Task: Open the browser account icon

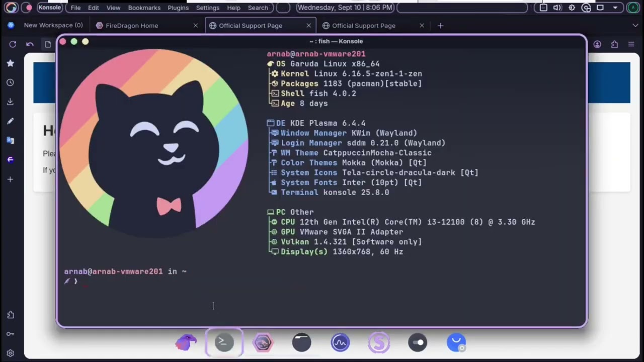Action: click(597, 44)
